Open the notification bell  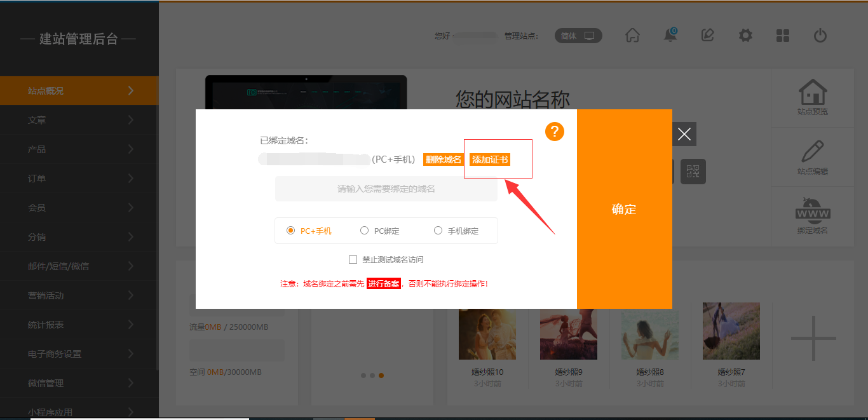pos(670,36)
